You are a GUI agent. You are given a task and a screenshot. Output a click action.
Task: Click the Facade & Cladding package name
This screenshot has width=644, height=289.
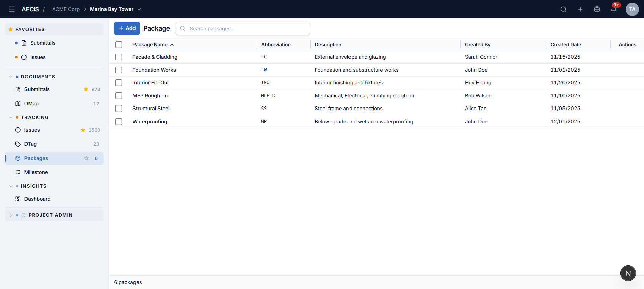155,57
